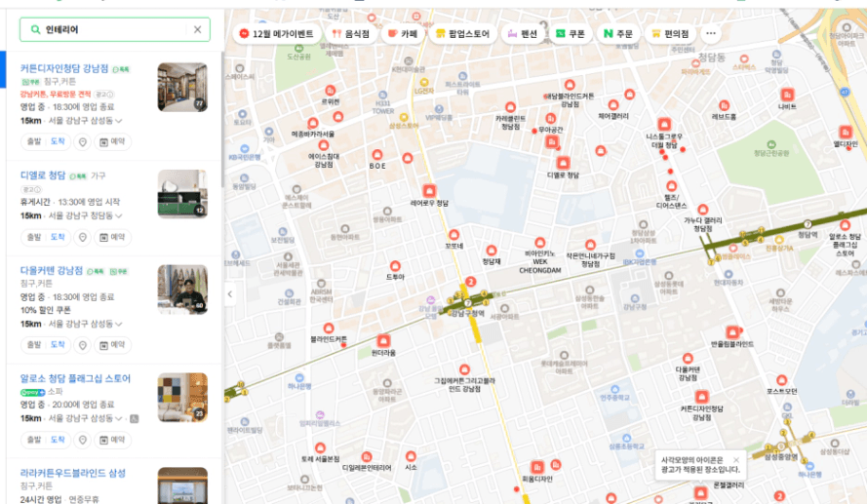Open the 디엘로 청담 listing

pos(43,175)
